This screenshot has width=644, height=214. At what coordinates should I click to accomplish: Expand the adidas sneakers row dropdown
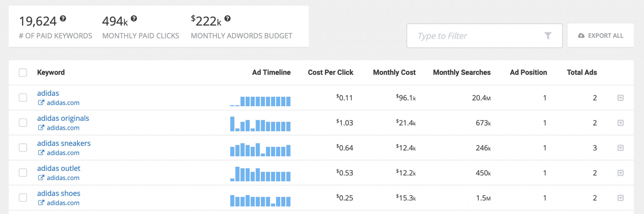tap(620, 148)
